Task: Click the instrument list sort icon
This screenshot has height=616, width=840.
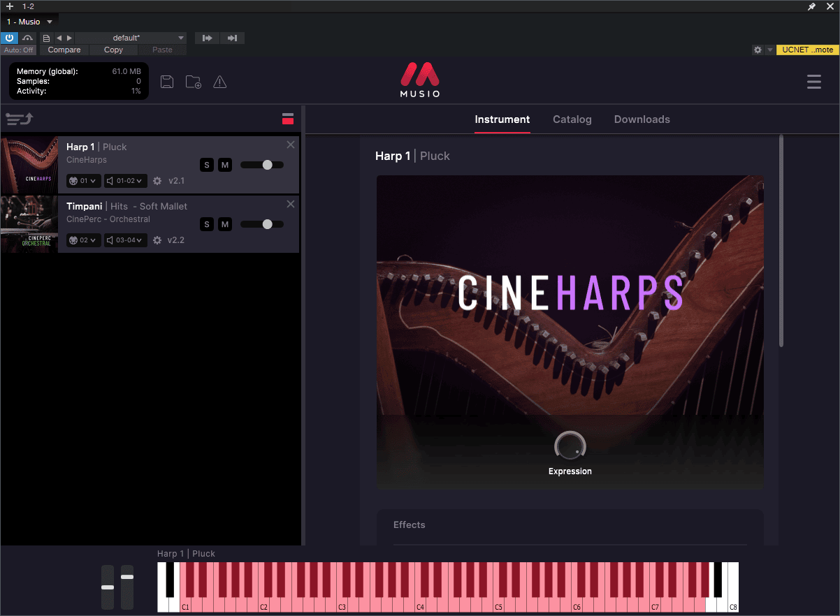Action: click(x=20, y=119)
